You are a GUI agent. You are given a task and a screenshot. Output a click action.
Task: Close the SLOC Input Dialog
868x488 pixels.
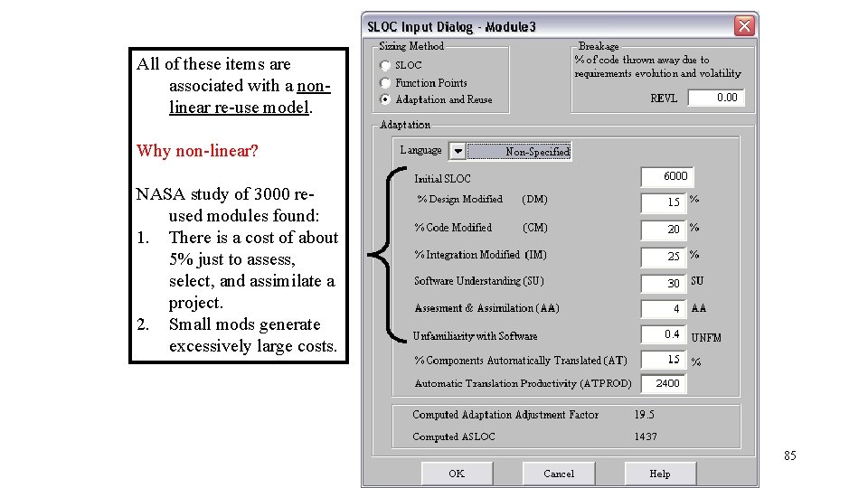pyautogui.click(x=744, y=26)
